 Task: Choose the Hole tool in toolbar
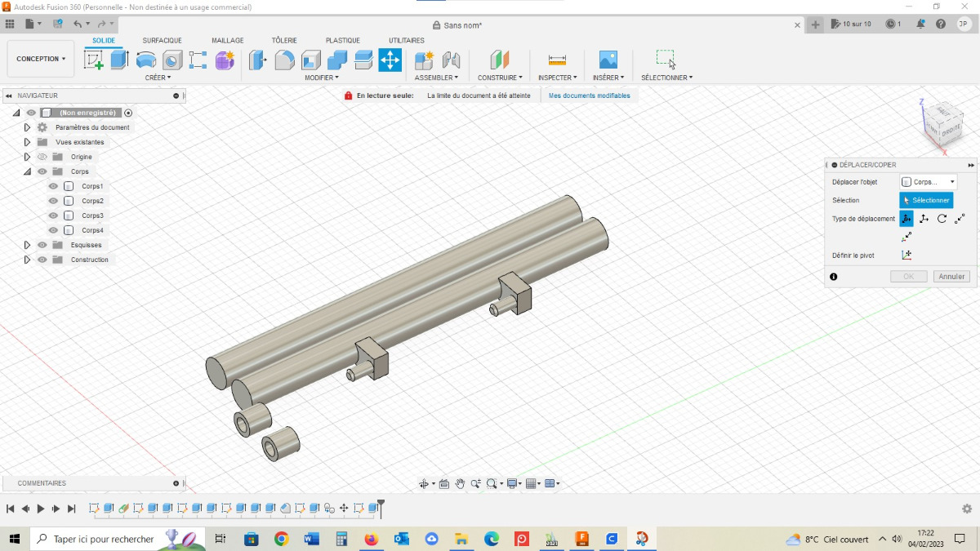point(172,60)
